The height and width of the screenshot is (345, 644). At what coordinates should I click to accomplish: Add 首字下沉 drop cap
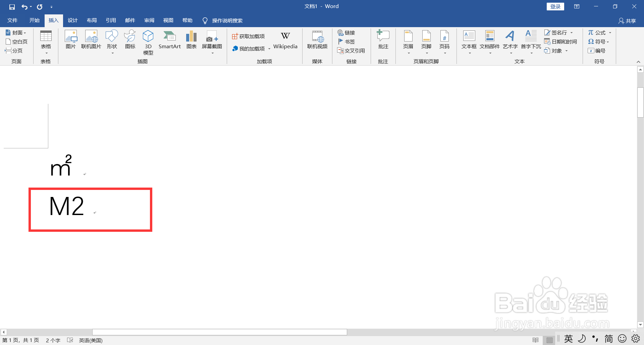coord(531,42)
